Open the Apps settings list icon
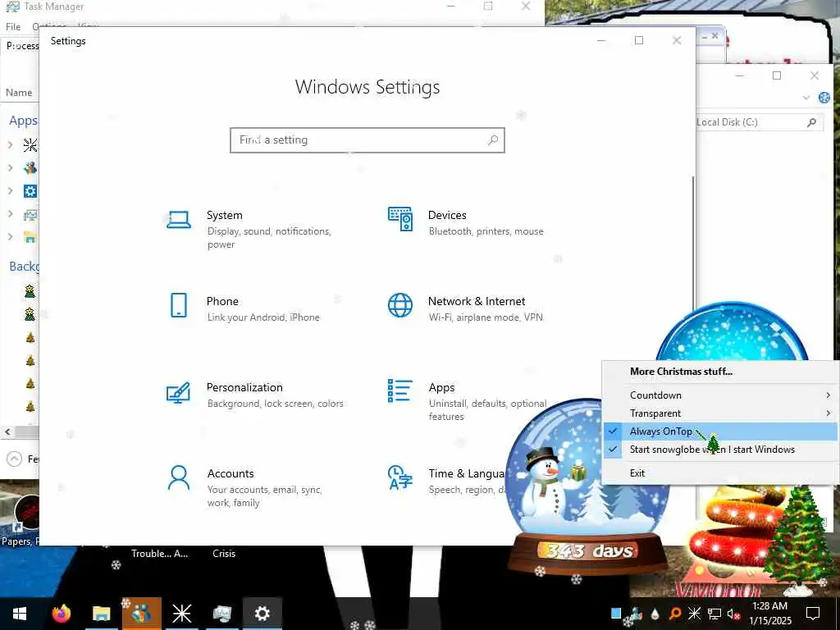840x630 pixels. click(400, 390)
